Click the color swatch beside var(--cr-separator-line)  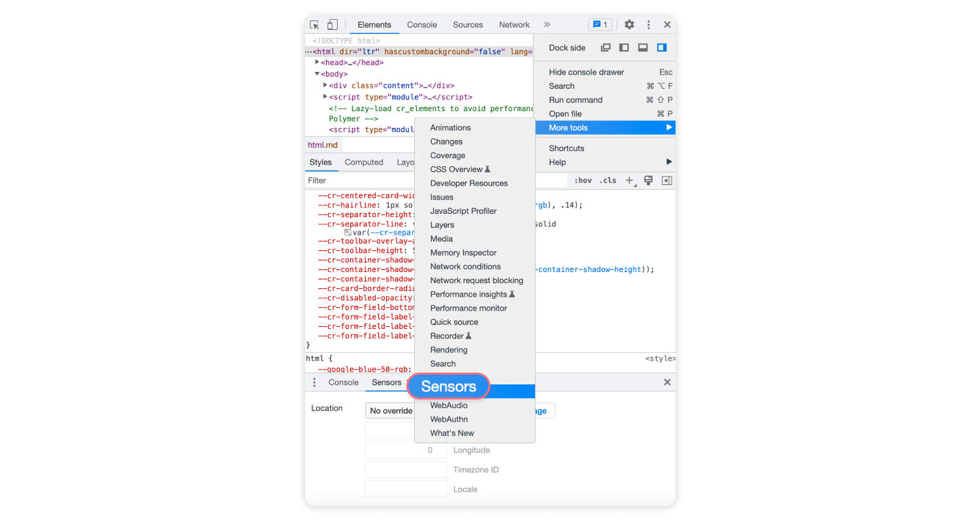pyautogui.click(x=350, y=232)
